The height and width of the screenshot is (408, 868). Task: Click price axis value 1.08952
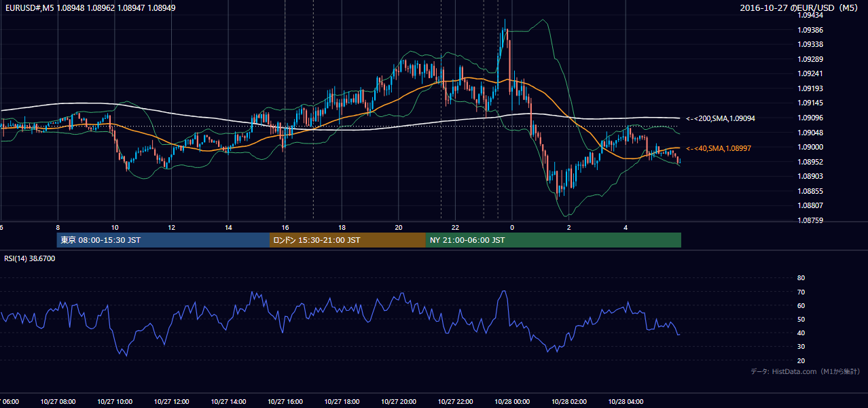(x=810, y=162)
